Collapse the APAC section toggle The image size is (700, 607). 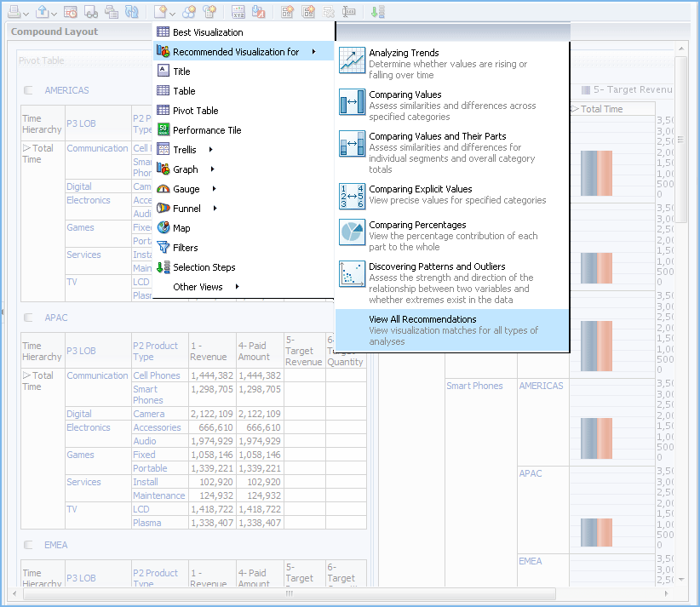(x=27, y=318)
